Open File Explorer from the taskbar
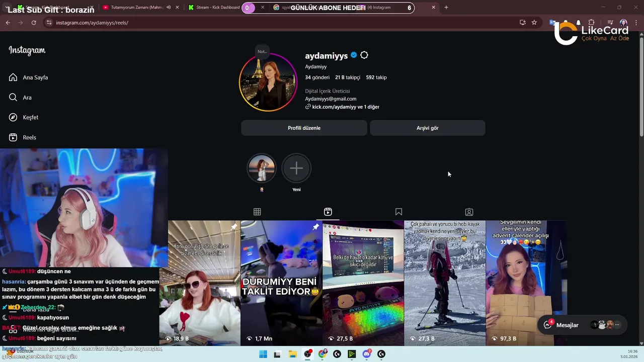This screenshot has height=362, width=644. click(x=292, y=354)
